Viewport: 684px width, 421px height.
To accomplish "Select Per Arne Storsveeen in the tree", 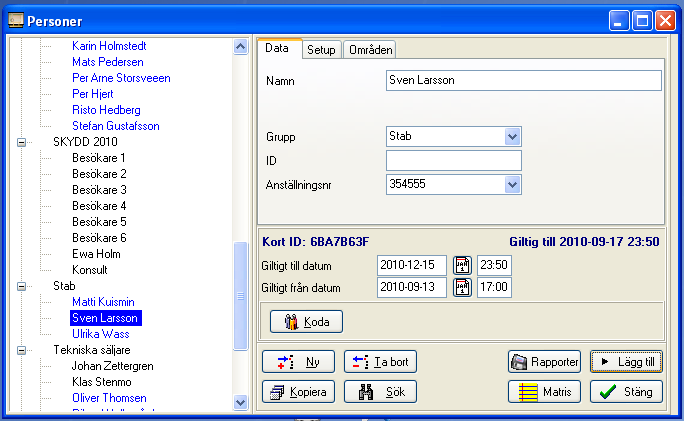I will pos(121,78).
